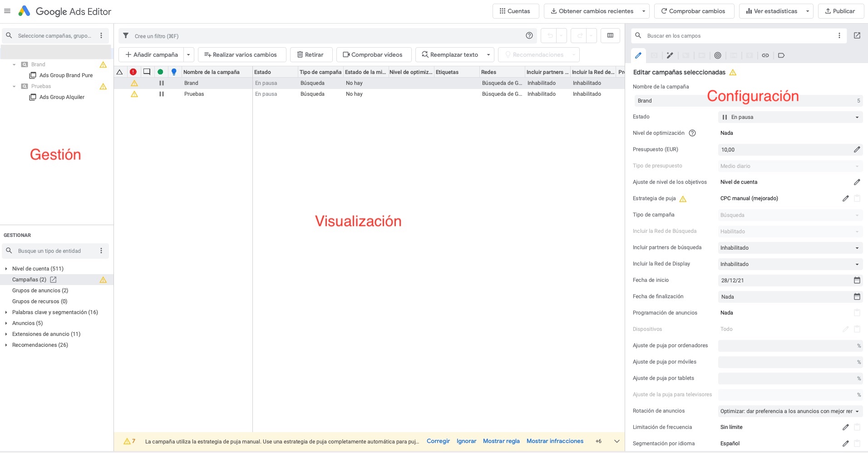This screenshot has width=868, height=453.
Task: Click the column chooser icon
Action: (610, 35)
